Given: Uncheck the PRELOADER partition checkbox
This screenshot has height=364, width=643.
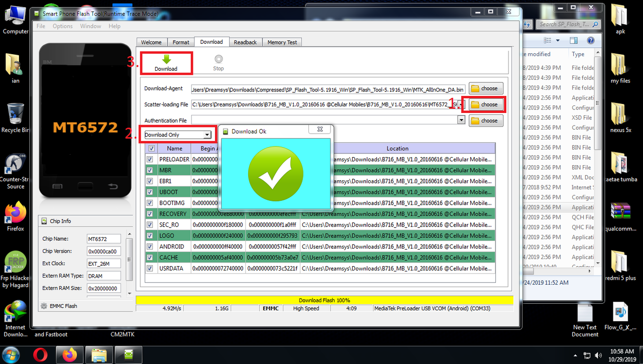Looking at the screenshot, I should point(150,159).
